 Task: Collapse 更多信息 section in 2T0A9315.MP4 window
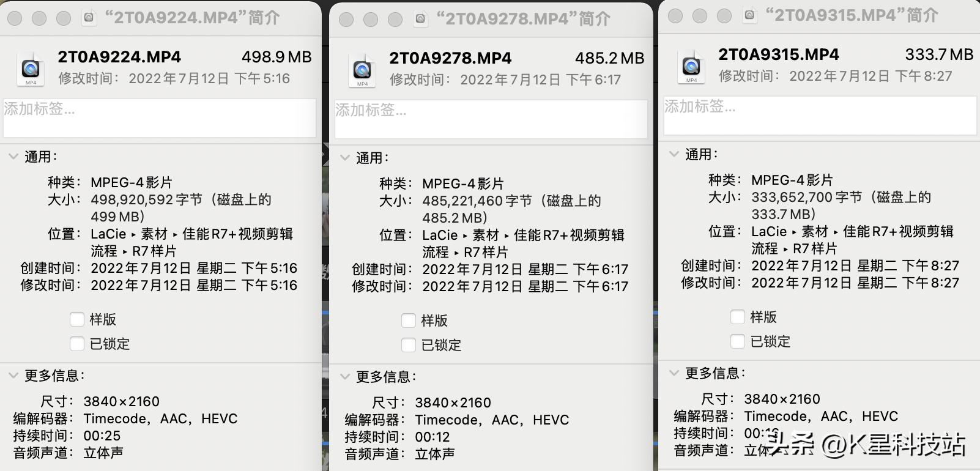674,373
